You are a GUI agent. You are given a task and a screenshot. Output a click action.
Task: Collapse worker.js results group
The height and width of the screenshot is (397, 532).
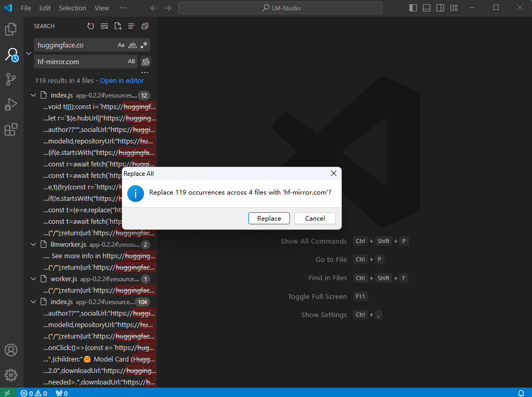pyautogui.click(x=33, y=279)
